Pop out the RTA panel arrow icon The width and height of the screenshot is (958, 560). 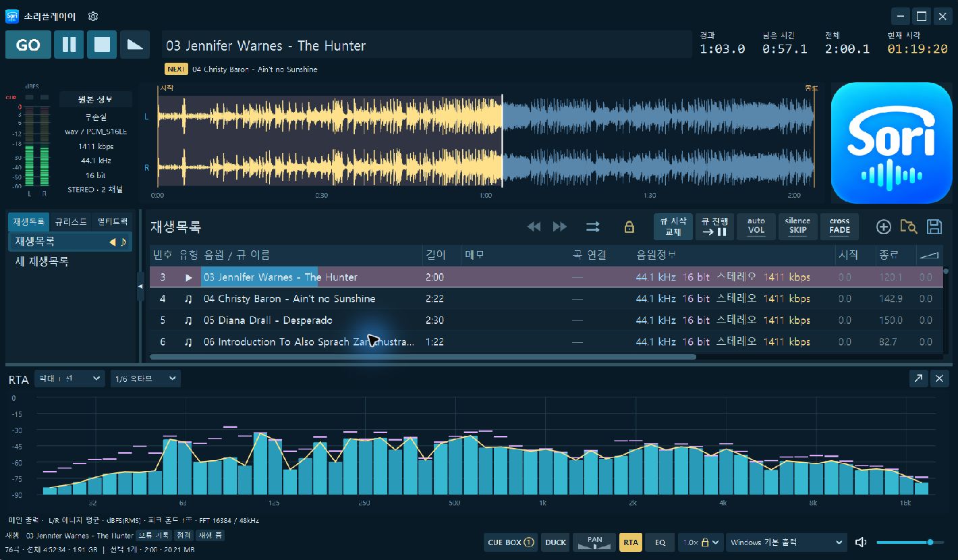tap(918, 379)
